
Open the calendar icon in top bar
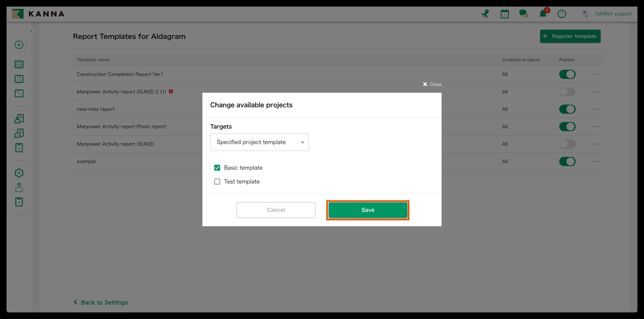click(x=505, y=14)
